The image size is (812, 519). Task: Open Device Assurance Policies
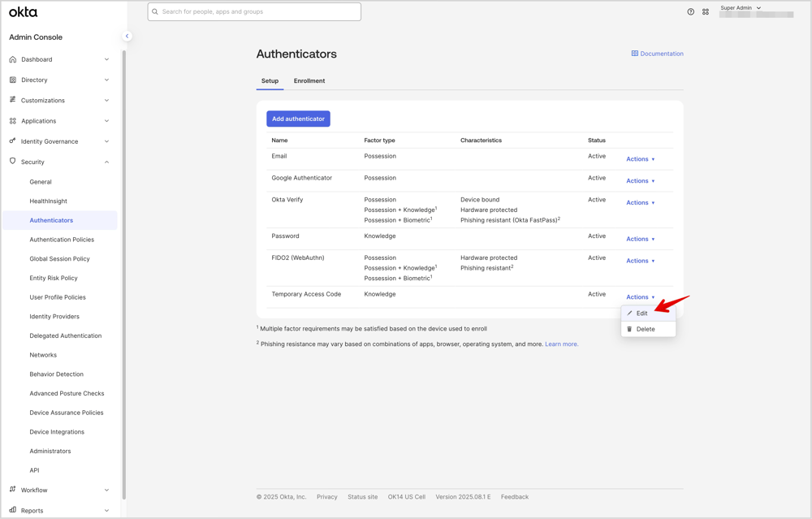point(67,413)
